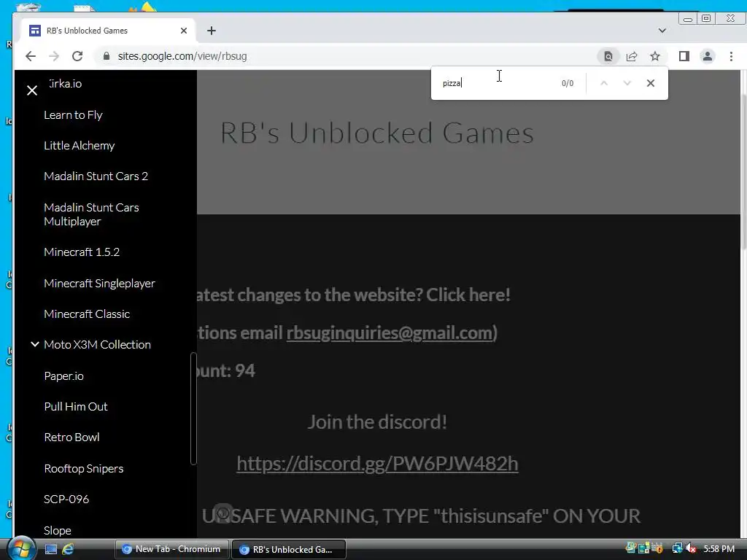Open Little Alchemy page

(x=79, y=146)
